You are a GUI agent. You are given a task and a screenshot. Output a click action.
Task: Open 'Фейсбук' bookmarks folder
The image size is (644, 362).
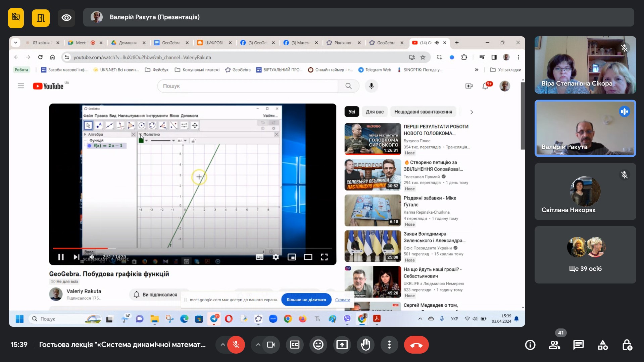(157, 70)
